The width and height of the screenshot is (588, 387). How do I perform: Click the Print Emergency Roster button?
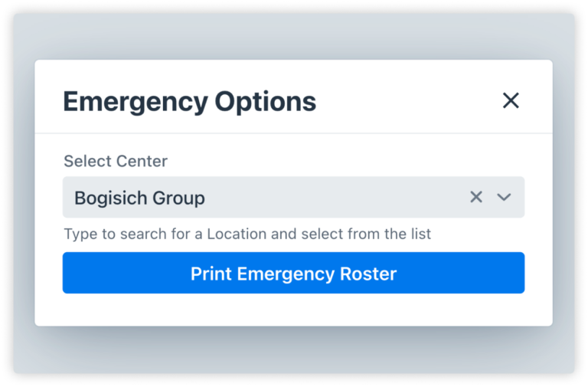coord(293,274)
